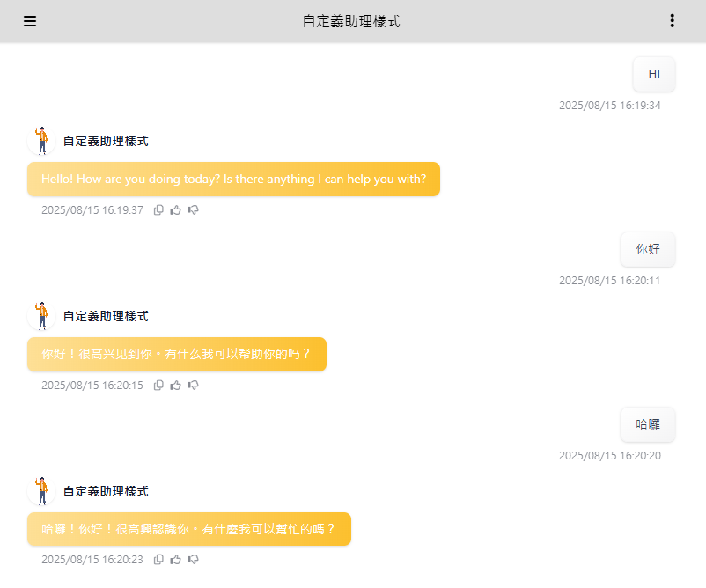Copy the 16:20:15 assistant reply
Viewport: 706px width, 588px height.
158,386
